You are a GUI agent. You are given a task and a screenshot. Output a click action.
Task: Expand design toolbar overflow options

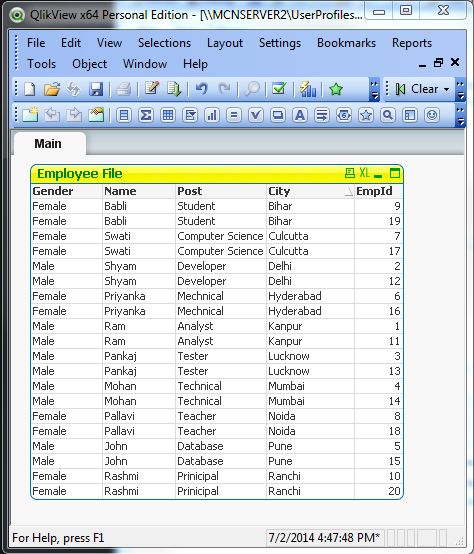click(x=460, y=115)
